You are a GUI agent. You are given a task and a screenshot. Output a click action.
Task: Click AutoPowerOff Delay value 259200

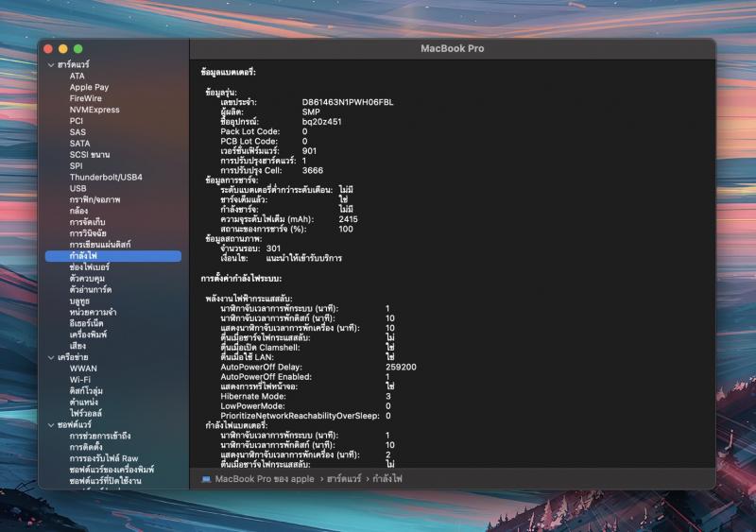click(x=401, y=367)
